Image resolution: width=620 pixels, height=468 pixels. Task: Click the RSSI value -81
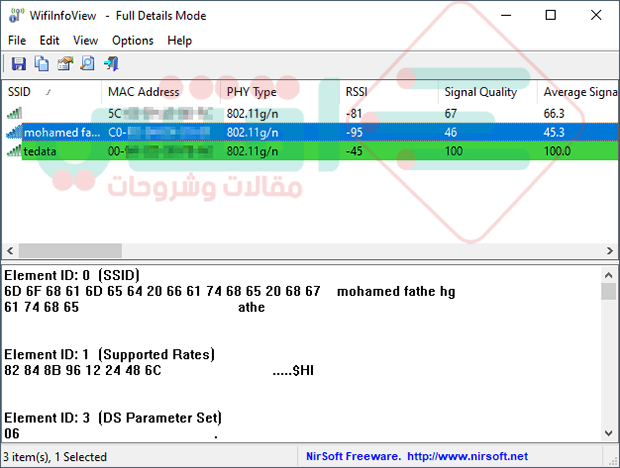[354, 114]
